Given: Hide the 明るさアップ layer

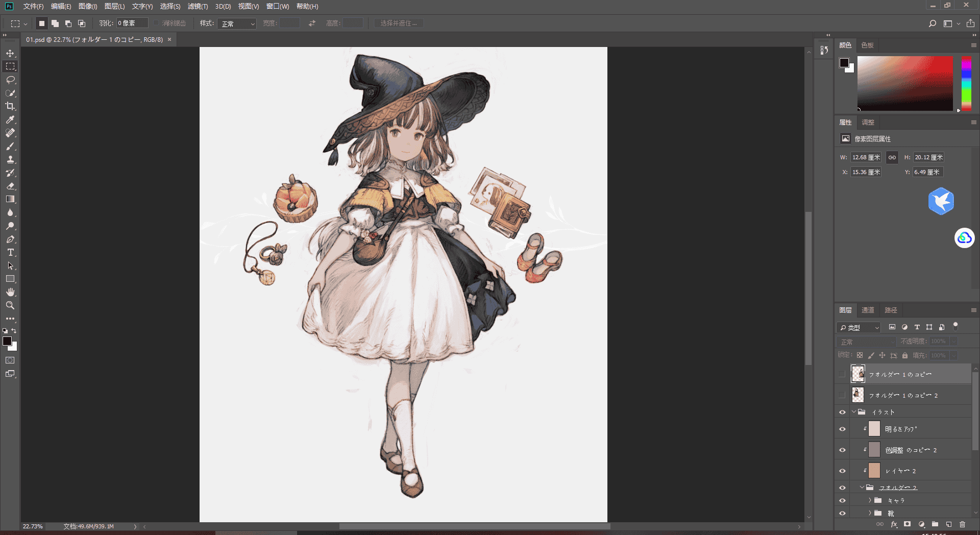Looking at the screenshot, I should pos(842,429).
